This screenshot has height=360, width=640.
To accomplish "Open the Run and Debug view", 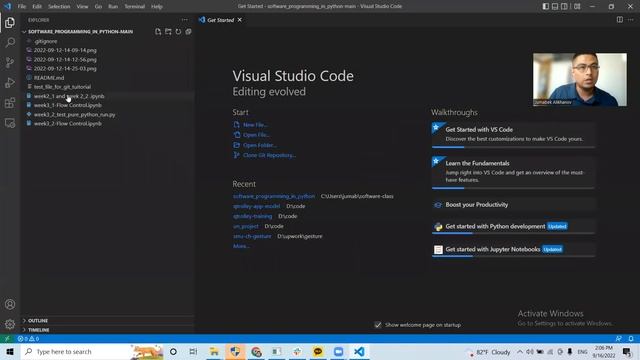I will 10,82.
